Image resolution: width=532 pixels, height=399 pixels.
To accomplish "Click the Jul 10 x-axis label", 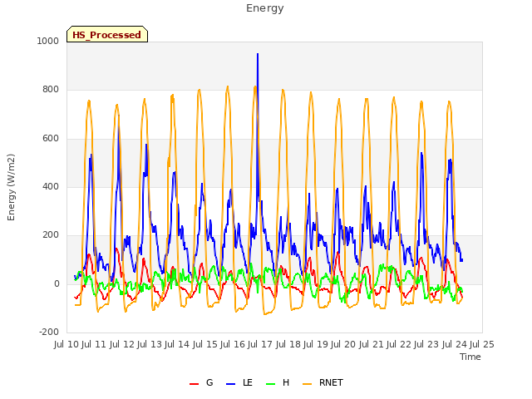I will point(66,344).
